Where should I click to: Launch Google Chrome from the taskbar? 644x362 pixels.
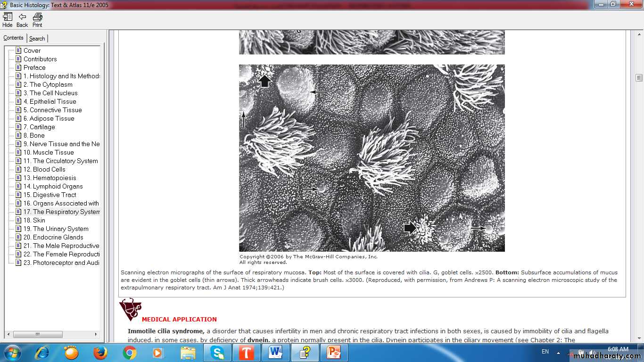coord(129,352)
